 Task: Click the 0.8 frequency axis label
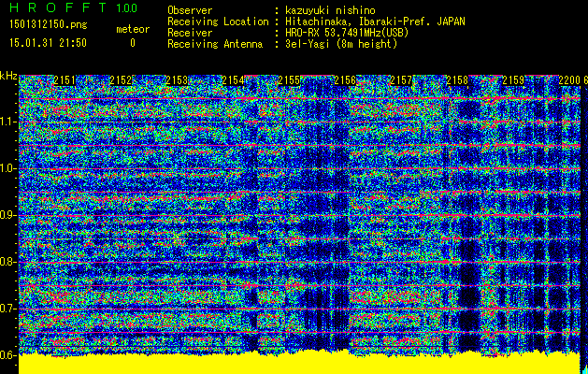[x=8, y=262]
